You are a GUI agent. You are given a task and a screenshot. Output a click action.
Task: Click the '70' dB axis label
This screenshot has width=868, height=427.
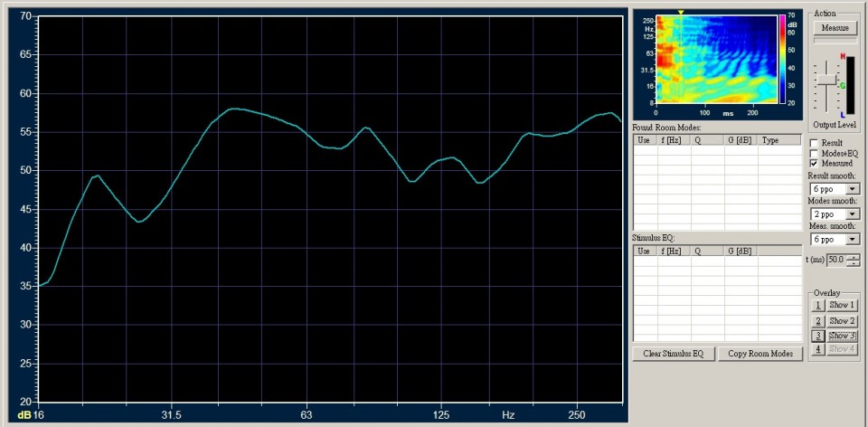coord(26,15)
